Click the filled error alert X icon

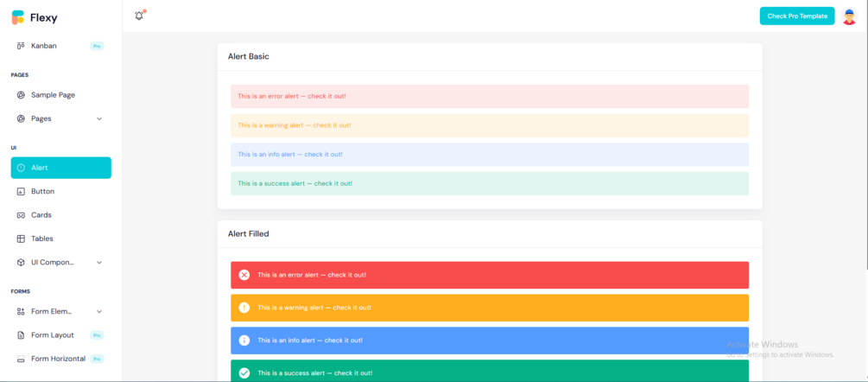tap(244, 275)
